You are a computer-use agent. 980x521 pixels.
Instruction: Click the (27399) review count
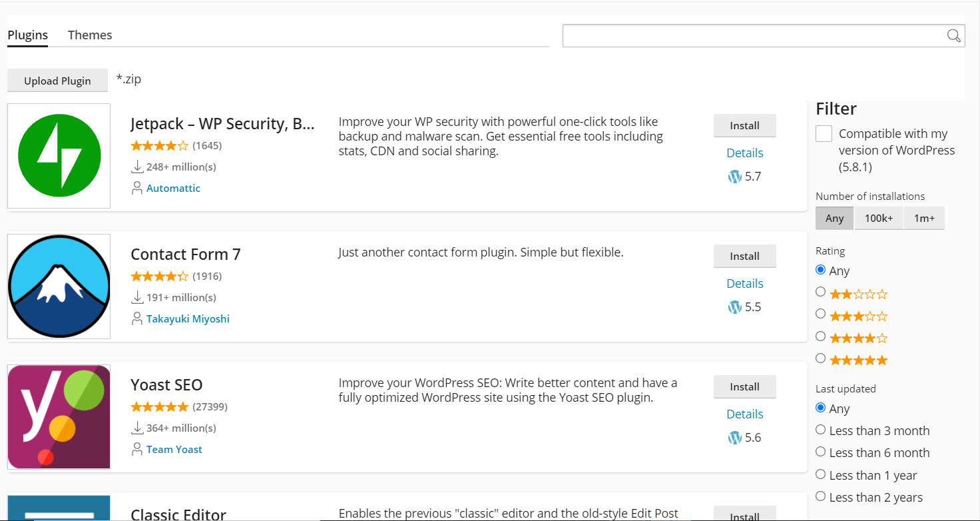210,406
